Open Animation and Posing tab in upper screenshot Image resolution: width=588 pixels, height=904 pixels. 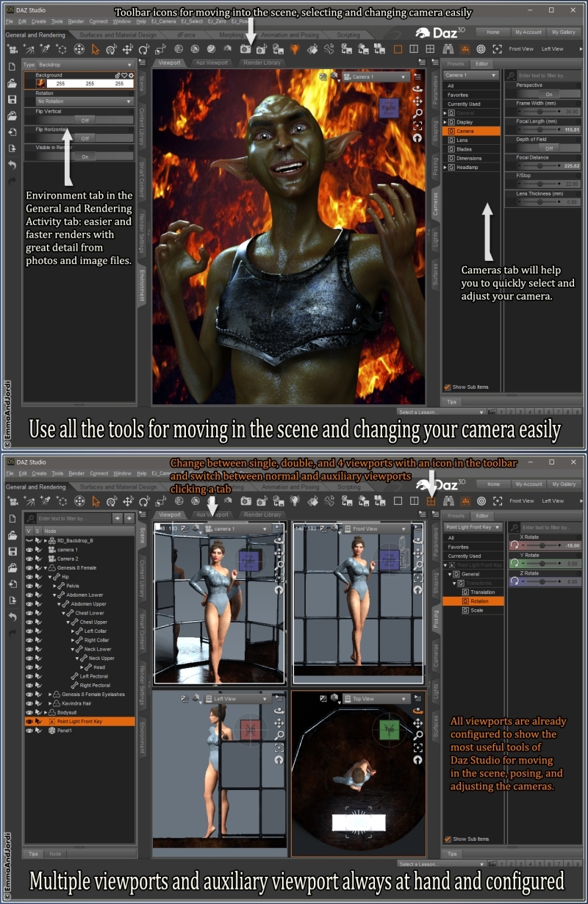pyautogui.click(x=290, y=35)
